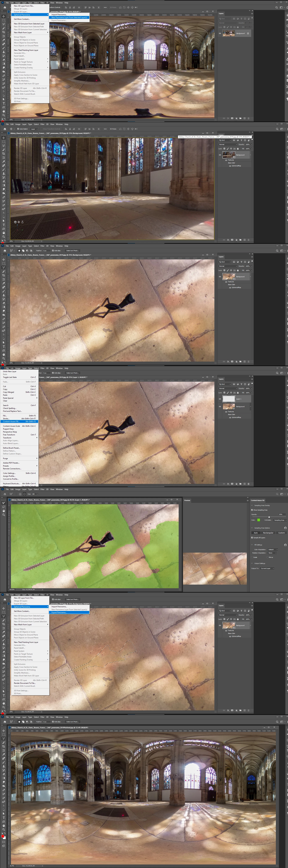Screen dimensions: 288x868
Task: Click the subtract (minus) sampling brush mode icon
Action: tap(24, 494)
